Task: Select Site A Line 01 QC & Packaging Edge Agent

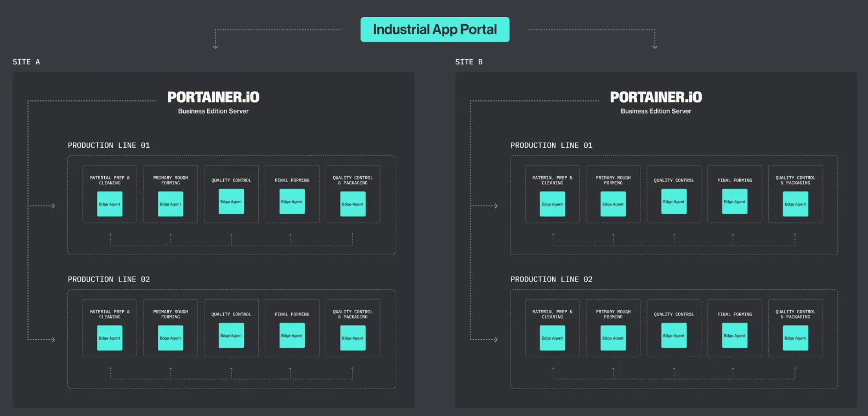Action: pos(353,204)
